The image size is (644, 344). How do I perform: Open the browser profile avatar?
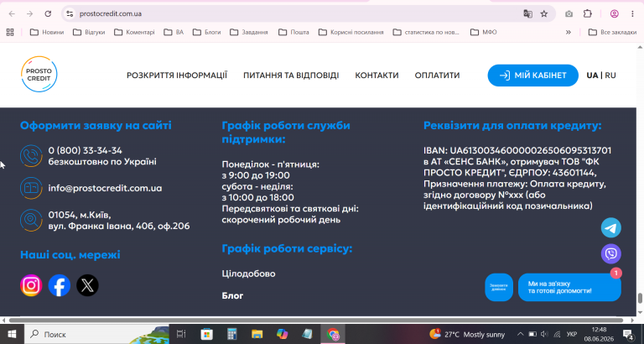[x=615, y=13]
